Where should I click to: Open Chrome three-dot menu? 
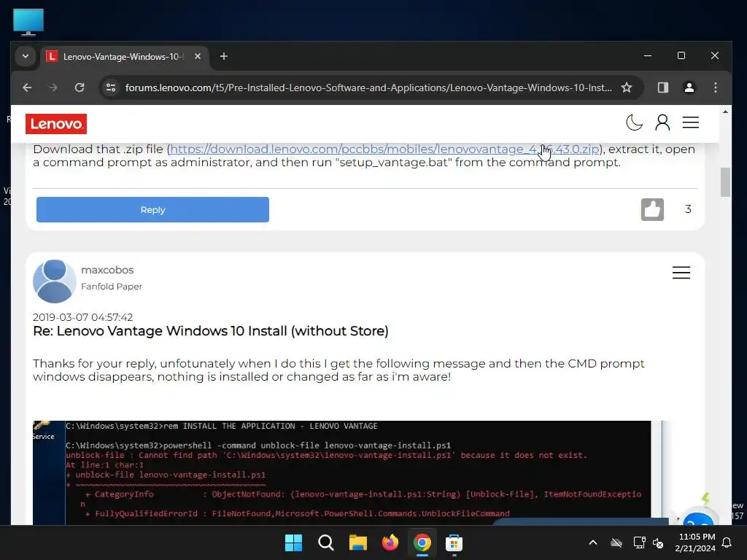click(x=715, y=87)
